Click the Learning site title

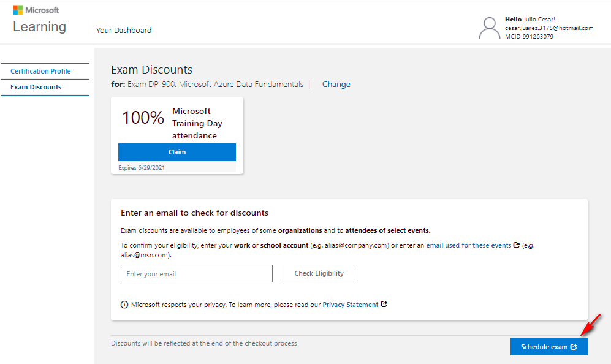[x=39, y=27]
